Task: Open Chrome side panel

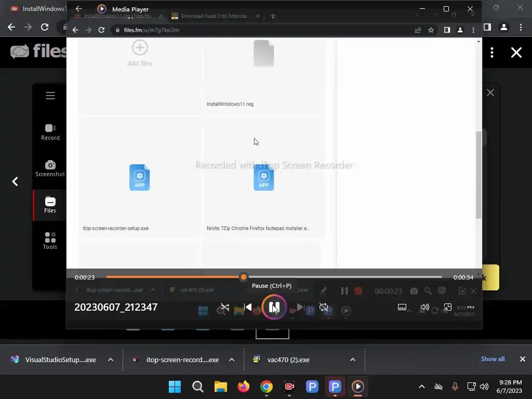Action: coord(487,27)
